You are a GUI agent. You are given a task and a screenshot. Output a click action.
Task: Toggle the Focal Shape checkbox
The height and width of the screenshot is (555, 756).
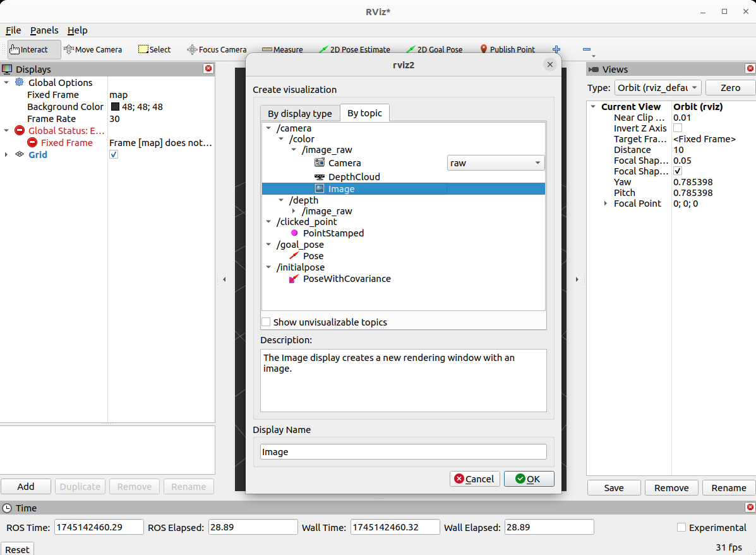point(678,171)
